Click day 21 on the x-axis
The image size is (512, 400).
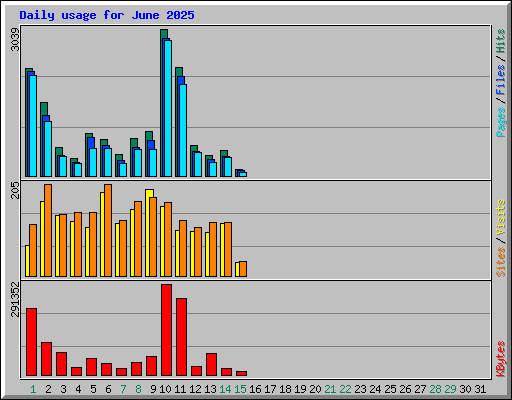[x=330, y=389]
